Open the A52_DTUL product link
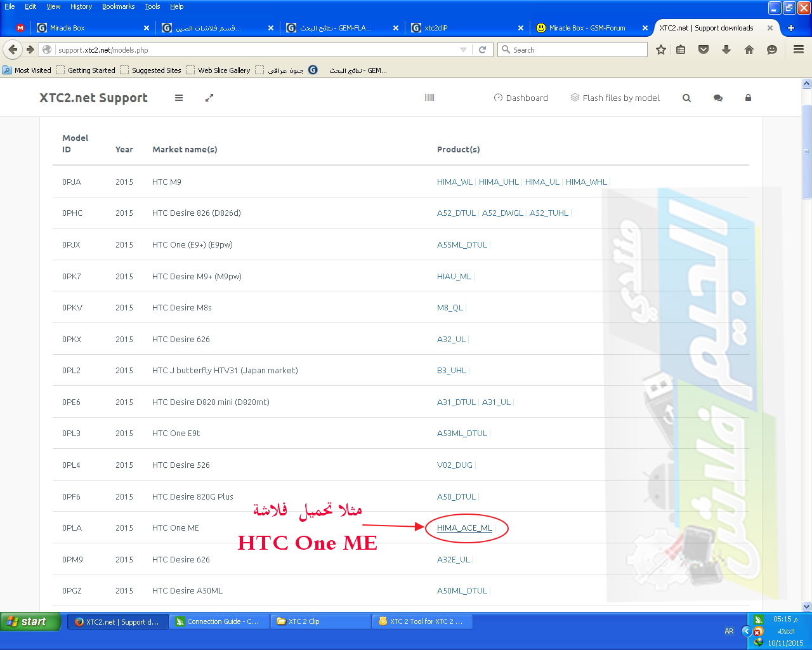This screenshot has height=650, width=812. click(456, 213)
